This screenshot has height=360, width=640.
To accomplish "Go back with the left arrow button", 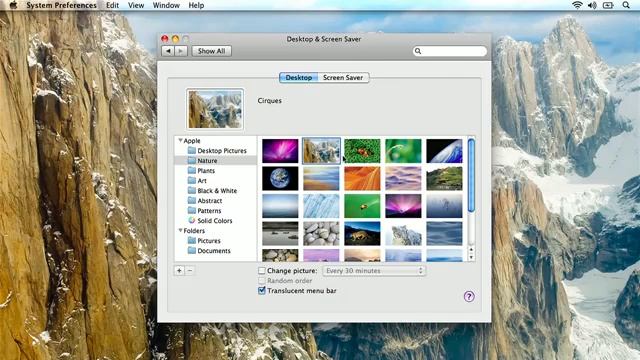I will [168, 51].
